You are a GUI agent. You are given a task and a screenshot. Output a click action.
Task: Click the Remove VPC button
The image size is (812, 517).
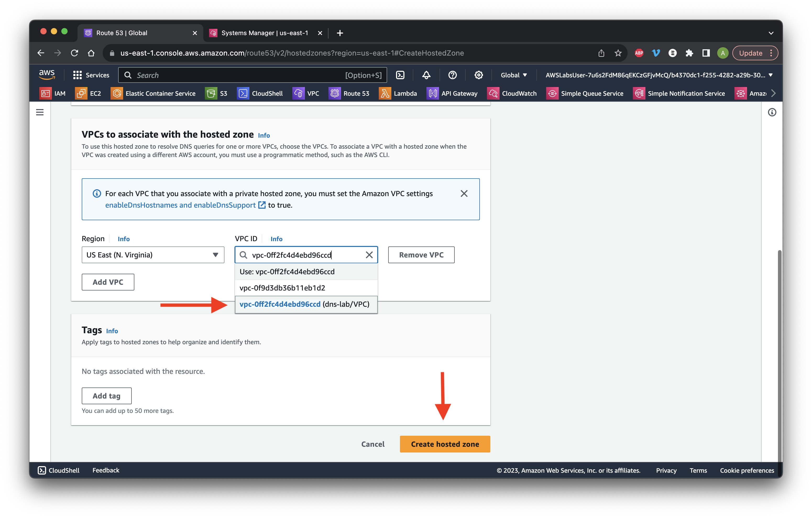(421, 255)
